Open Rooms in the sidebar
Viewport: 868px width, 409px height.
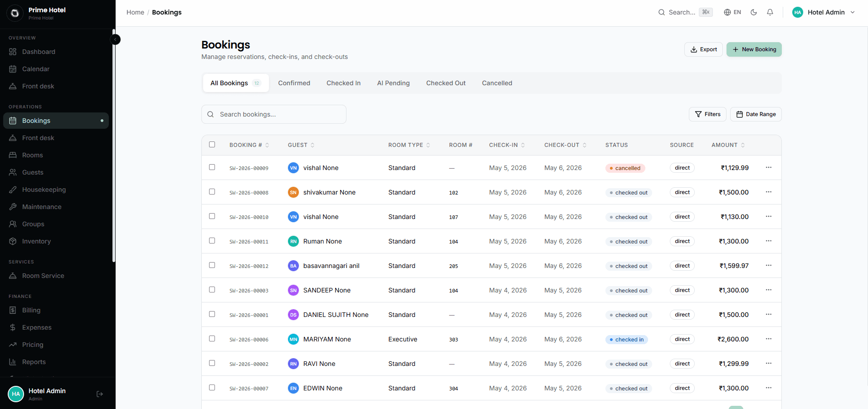click(56, 155)
